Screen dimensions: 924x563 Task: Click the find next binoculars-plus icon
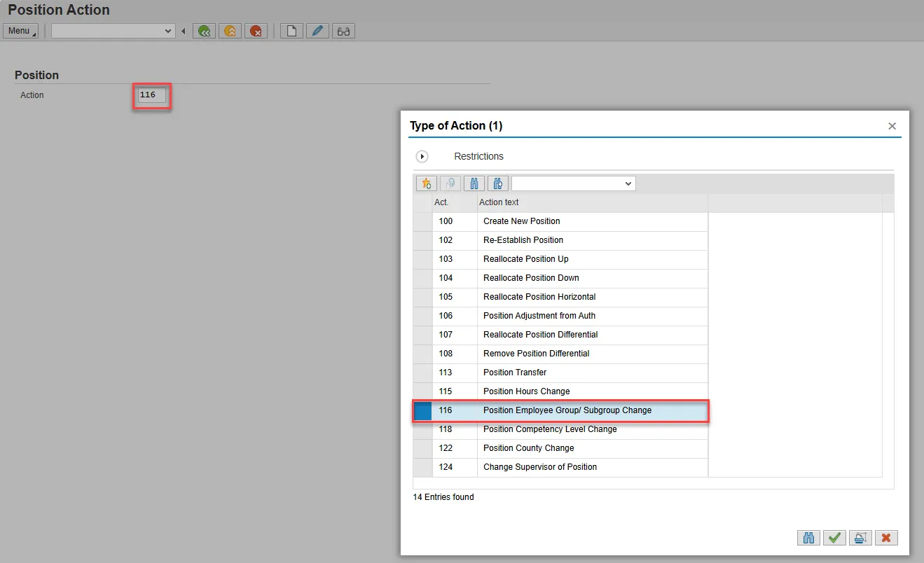click(498, 183)
